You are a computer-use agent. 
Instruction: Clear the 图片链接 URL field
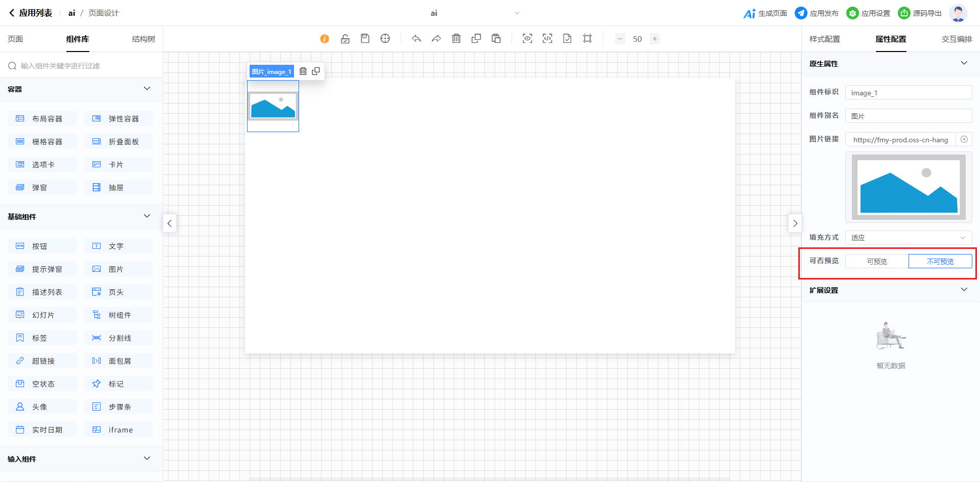pyautogui.click(x=964, y=139)
